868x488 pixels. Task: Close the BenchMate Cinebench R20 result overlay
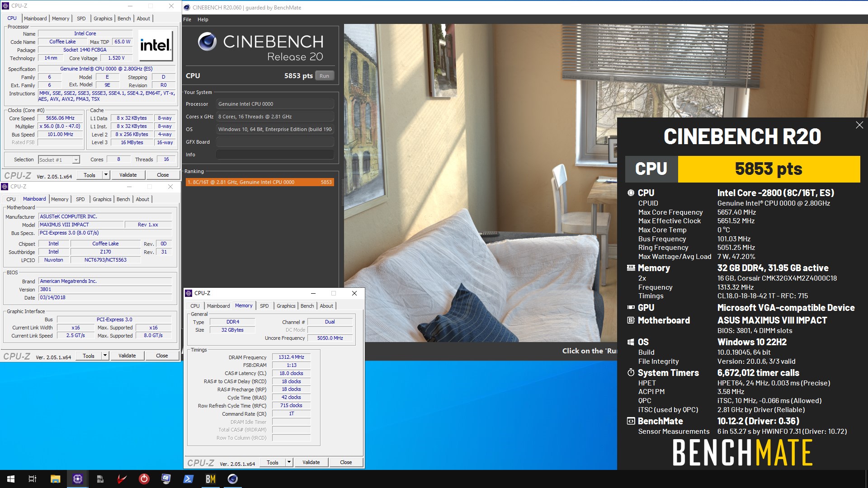859,125
